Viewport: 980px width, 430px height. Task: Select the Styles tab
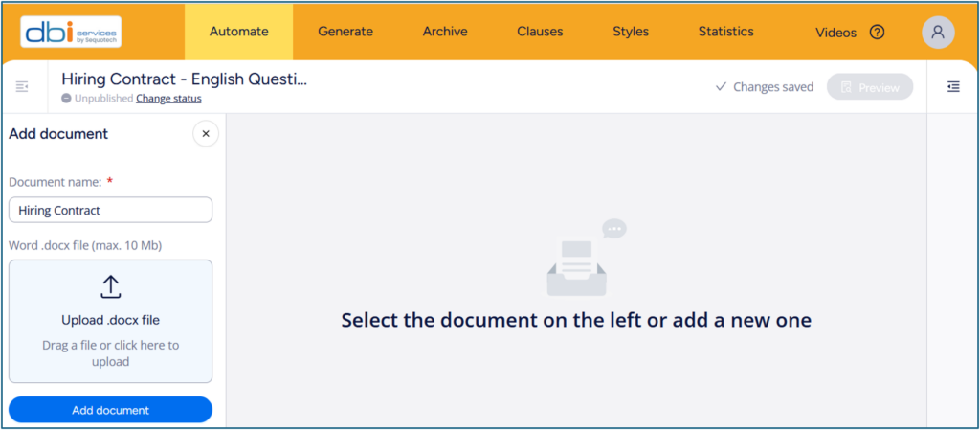tap(631, 32)
